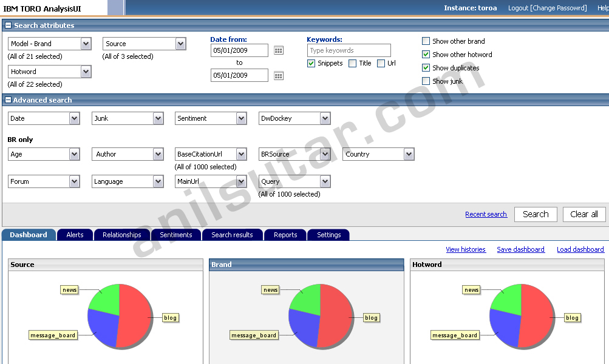Click the 'to' date input field

[x=239, y=75]
